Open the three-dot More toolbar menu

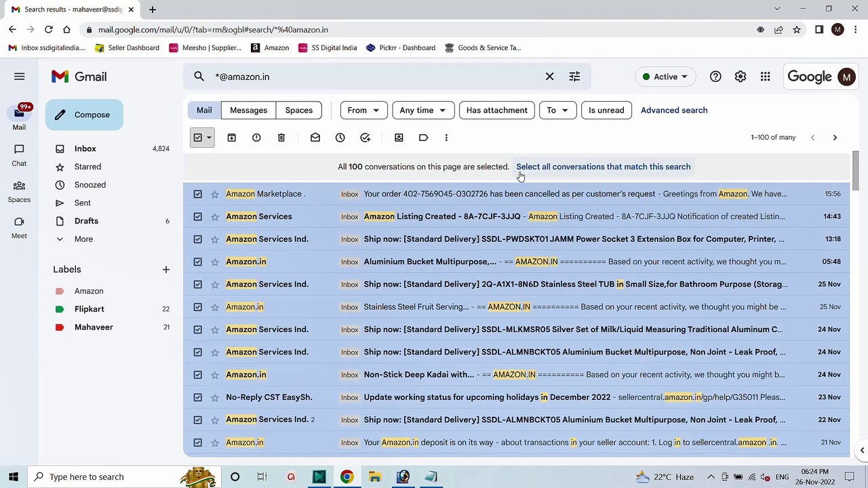(446, 138)
